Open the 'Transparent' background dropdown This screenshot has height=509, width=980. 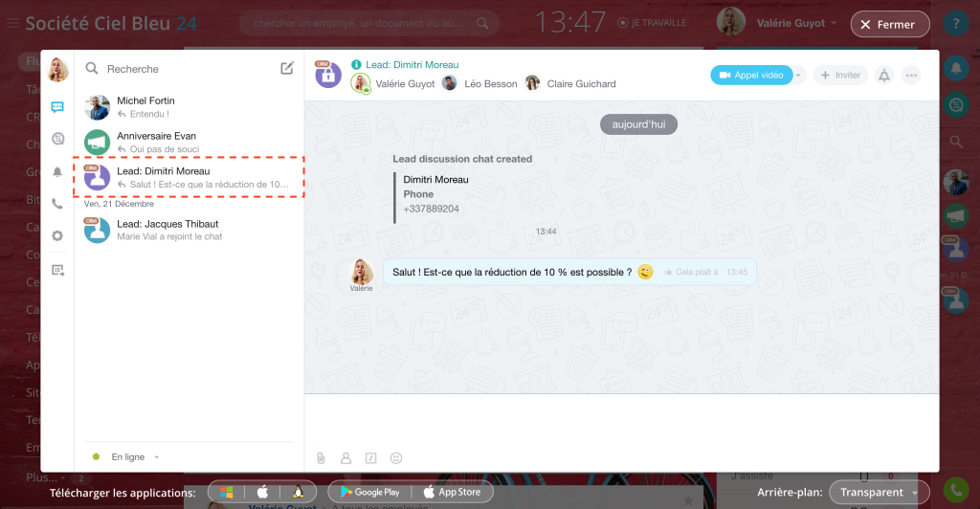coord(879,492)
